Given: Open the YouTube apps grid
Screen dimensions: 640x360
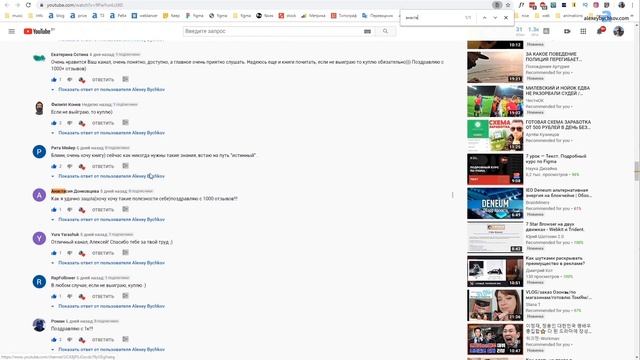Looking at the screenshot, I should (x=583, y=31).
